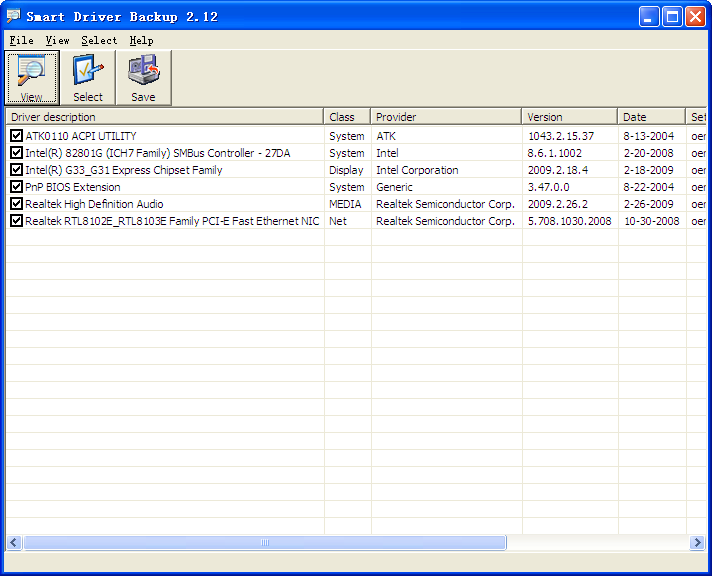712x576 pixels.
Task: Open the File menu
Action: click(x=21, y=40)
